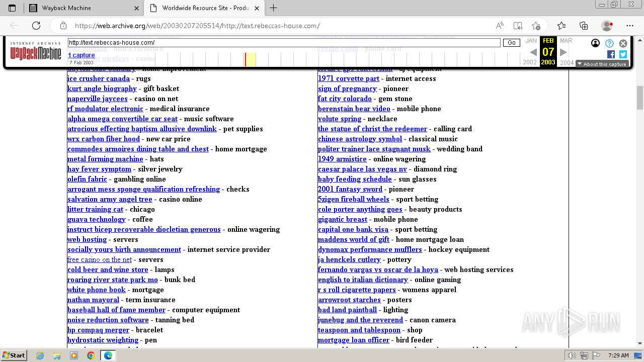Open 1971 corvette part link
This screenshot has height=362, width=644.
click(349, 78)
